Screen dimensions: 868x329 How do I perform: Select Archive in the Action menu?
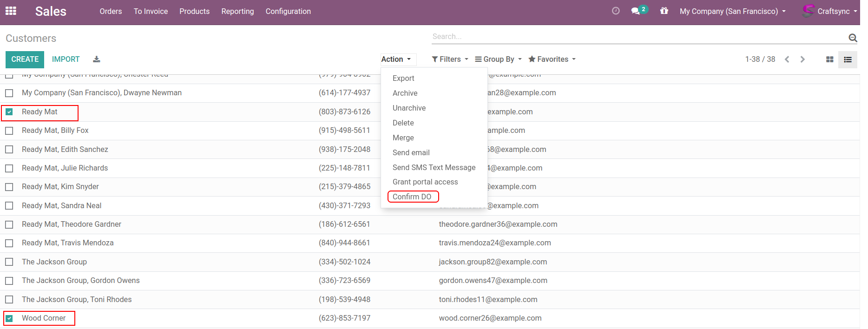click(405, 93)
